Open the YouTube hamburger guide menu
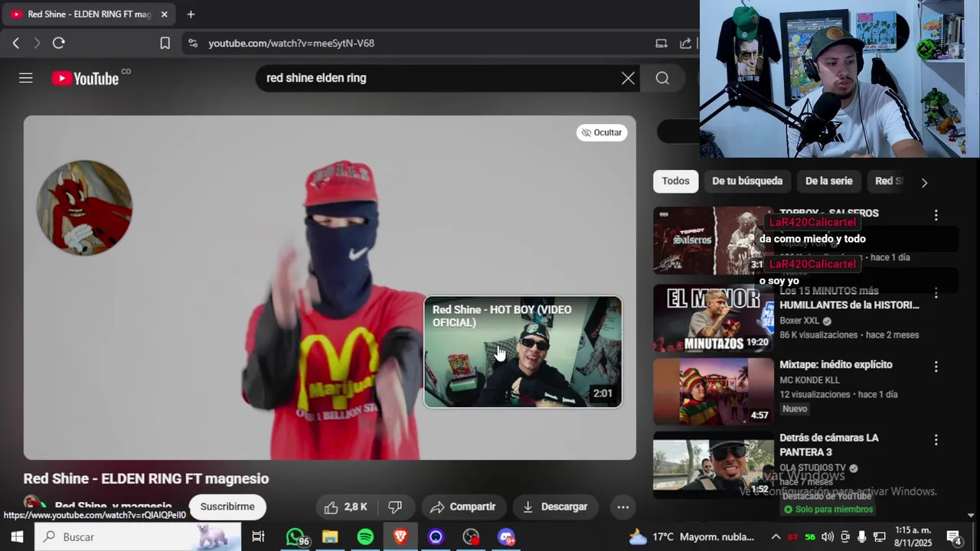The height and width of the screenshot is (551, 980). 26,78
